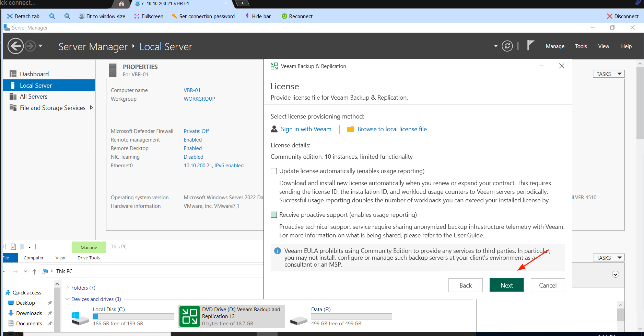
Task: Open Desktop in Quick access
Action: [25, 303]
